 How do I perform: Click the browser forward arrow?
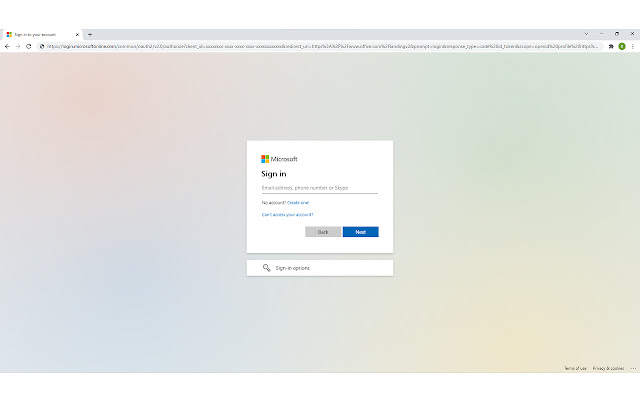18,47
